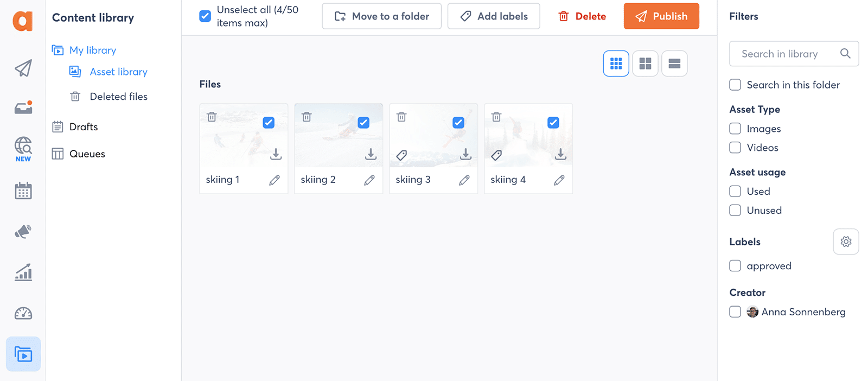Uncheck the skiing 1 selection checkbox
The image size is (868, 381).
[x=269, y=123]
